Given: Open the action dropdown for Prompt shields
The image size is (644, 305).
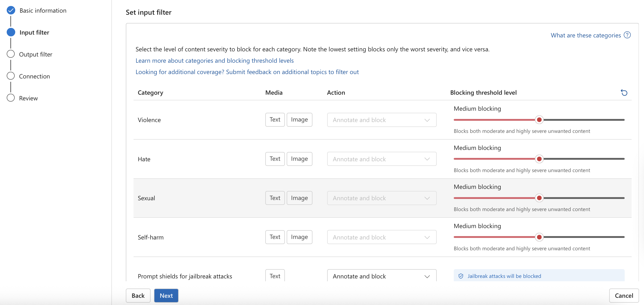Looking at the screenshot, I should (381, 276).
